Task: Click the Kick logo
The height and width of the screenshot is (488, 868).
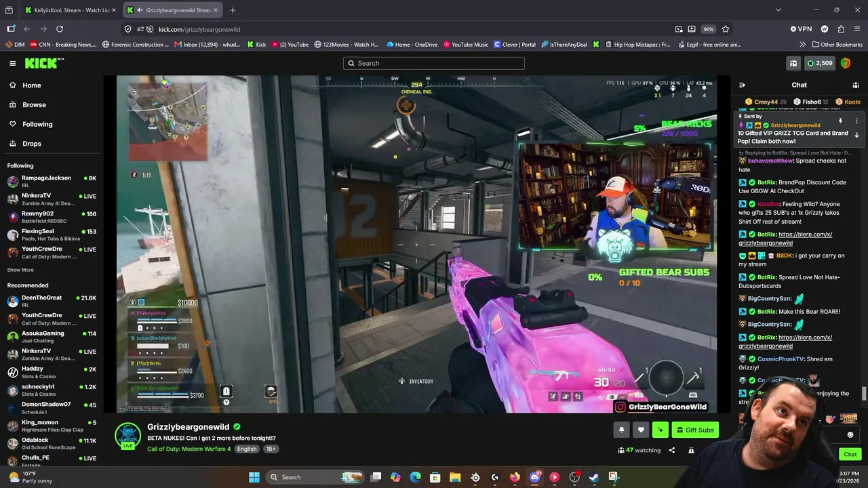Action: tap(44, 63)
